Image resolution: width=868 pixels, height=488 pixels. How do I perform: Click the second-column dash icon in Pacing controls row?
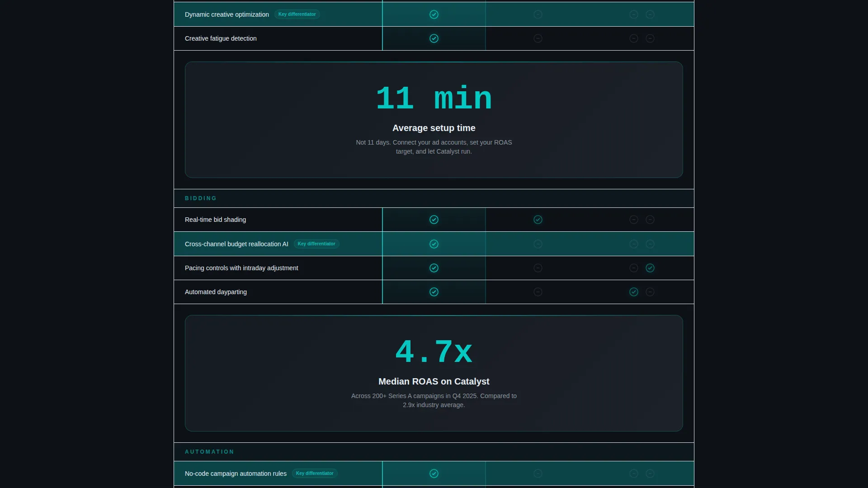538,268
